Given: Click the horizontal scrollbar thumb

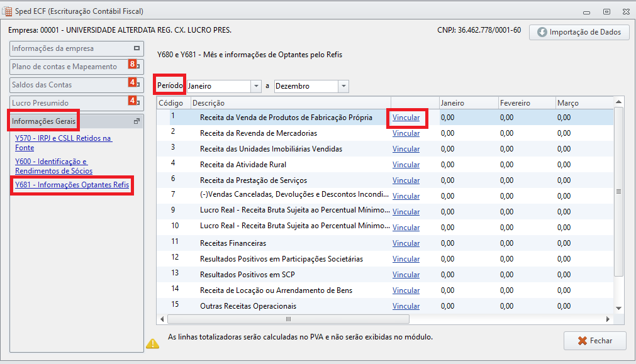Looking at the screenshot, I should tap(288, 319).
